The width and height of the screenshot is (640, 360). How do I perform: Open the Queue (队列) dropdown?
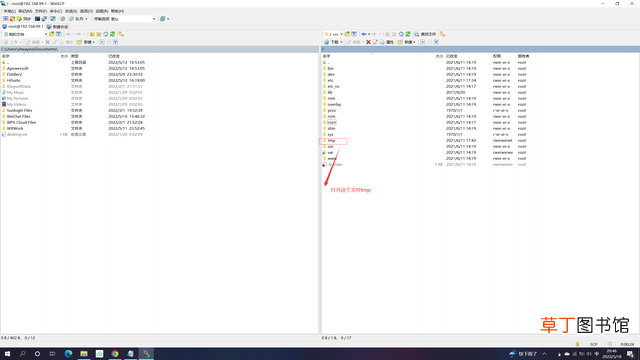[x=78, y=19]
